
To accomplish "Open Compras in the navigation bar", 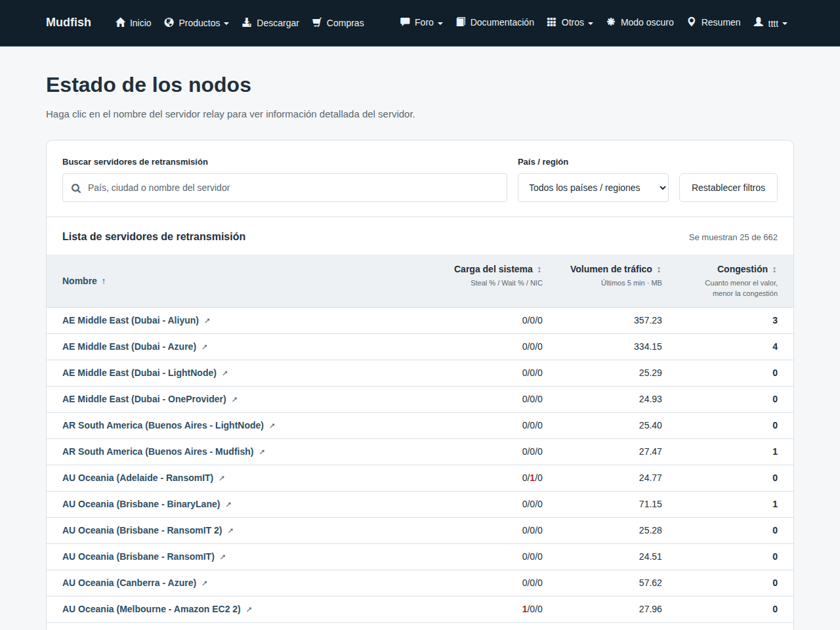I will point(338,23).
